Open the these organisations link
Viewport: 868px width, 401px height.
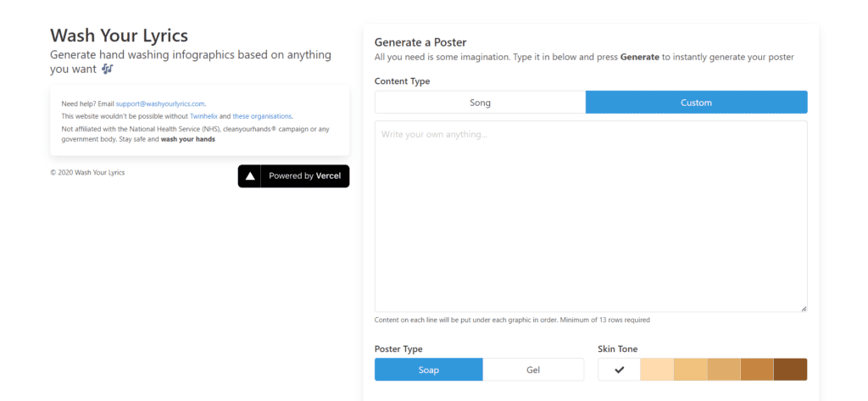click(262, 116)
